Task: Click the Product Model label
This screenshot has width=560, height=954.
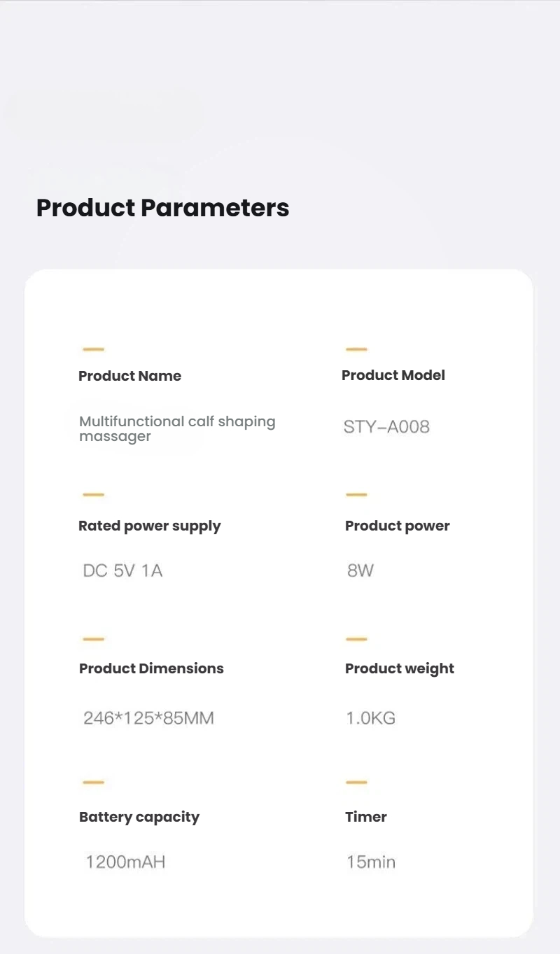Action: point(393,375)
